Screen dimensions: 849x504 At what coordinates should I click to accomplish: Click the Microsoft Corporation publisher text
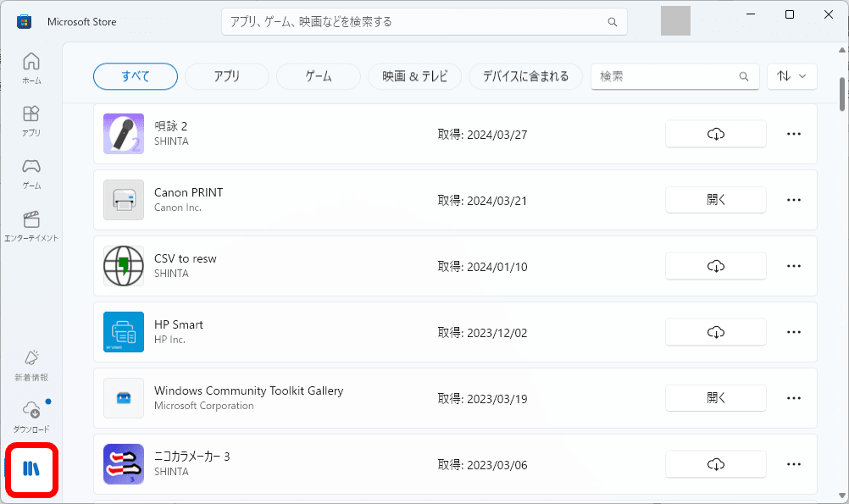203,406
